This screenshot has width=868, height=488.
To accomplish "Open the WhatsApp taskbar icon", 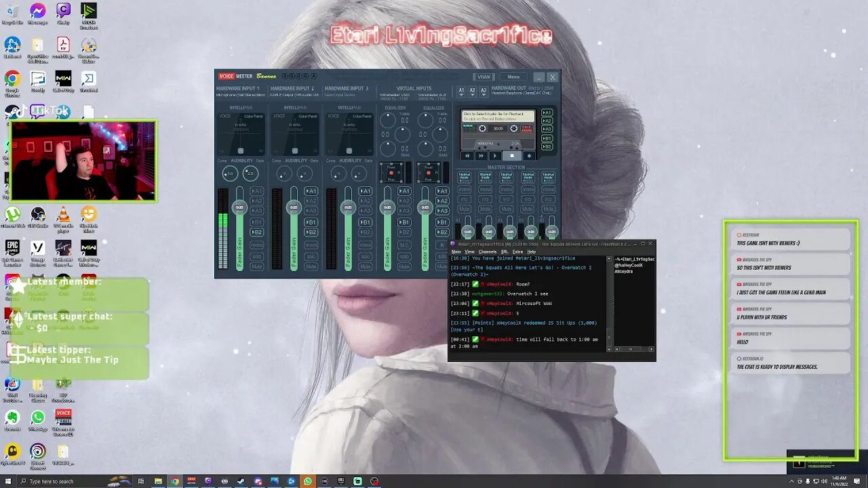I will click(308, 481).
